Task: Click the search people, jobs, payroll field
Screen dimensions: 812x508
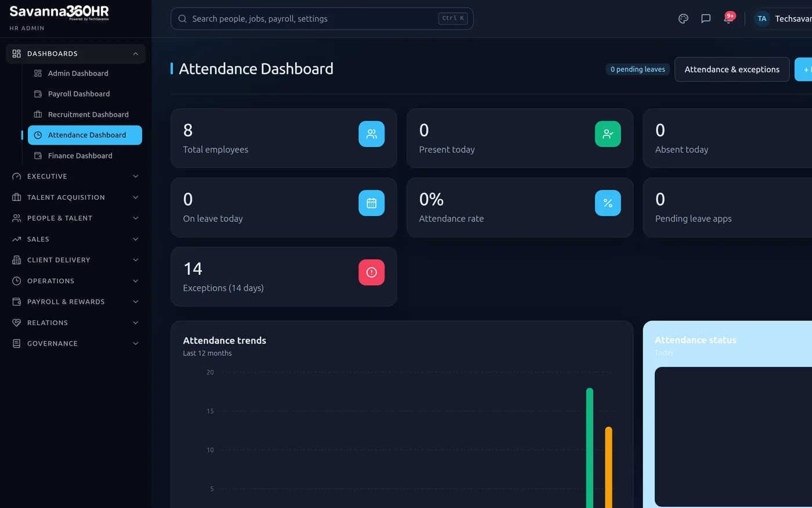Action: point(322,19)
